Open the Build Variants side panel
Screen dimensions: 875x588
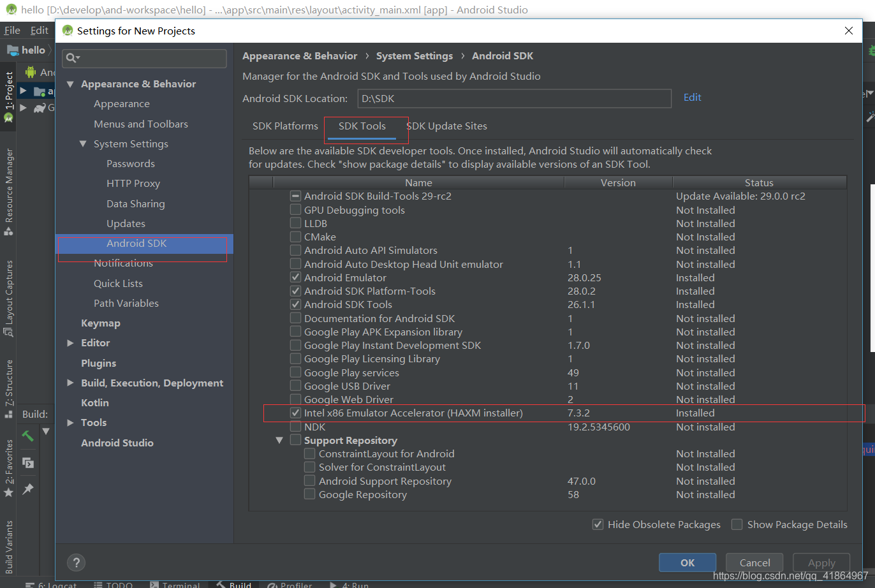pos(8,547)
